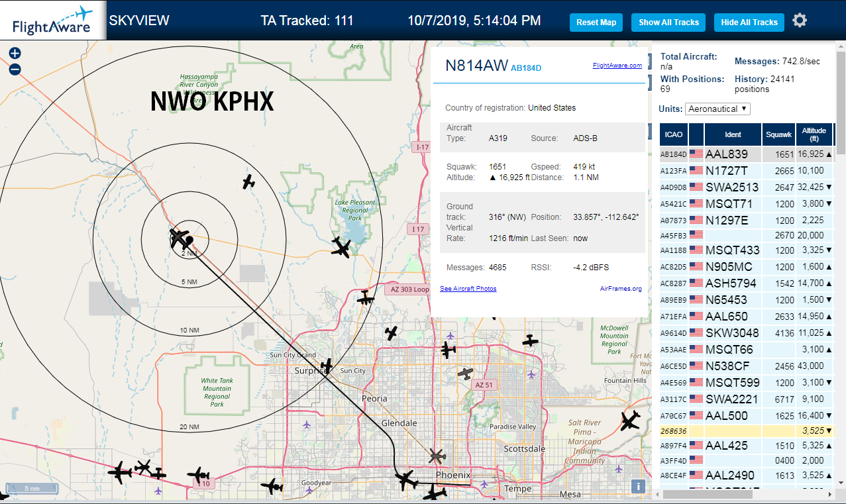Select the N65453 row
This screenshot has height=504, width=846.
[x=747, y=299]
